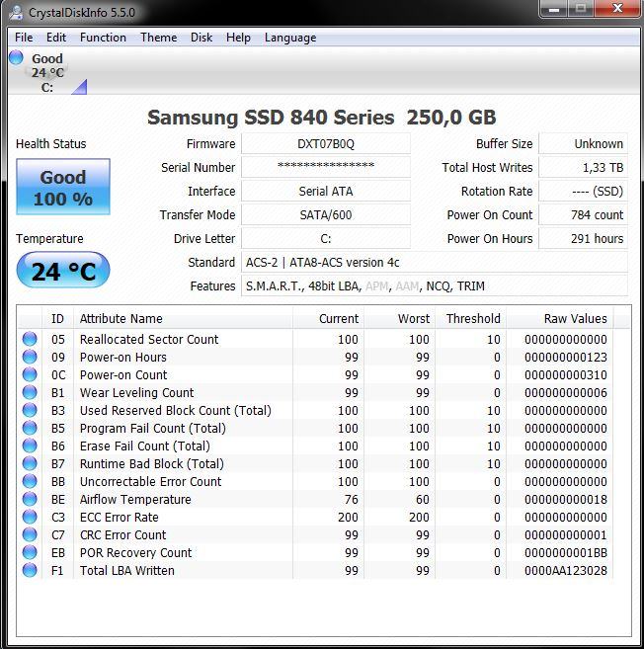Click the Threshold column header
This screenshot has width=644, height=649.
pos(471,318)
